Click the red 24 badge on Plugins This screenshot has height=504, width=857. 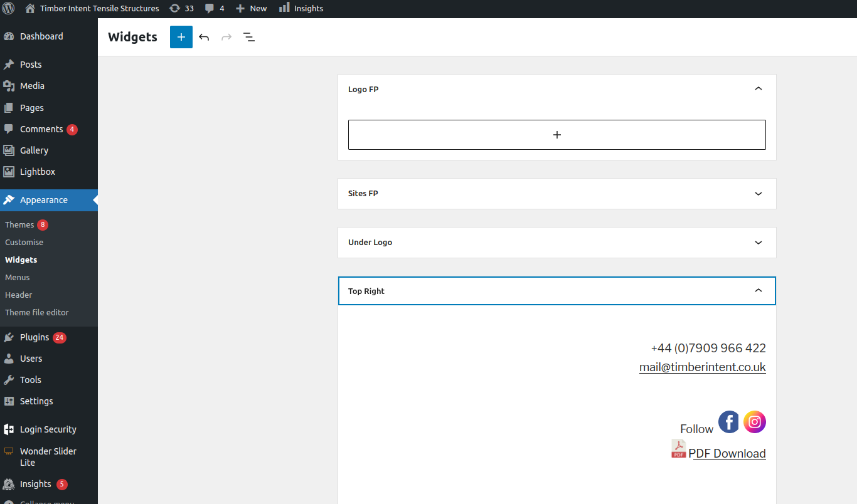pos(60,337)
